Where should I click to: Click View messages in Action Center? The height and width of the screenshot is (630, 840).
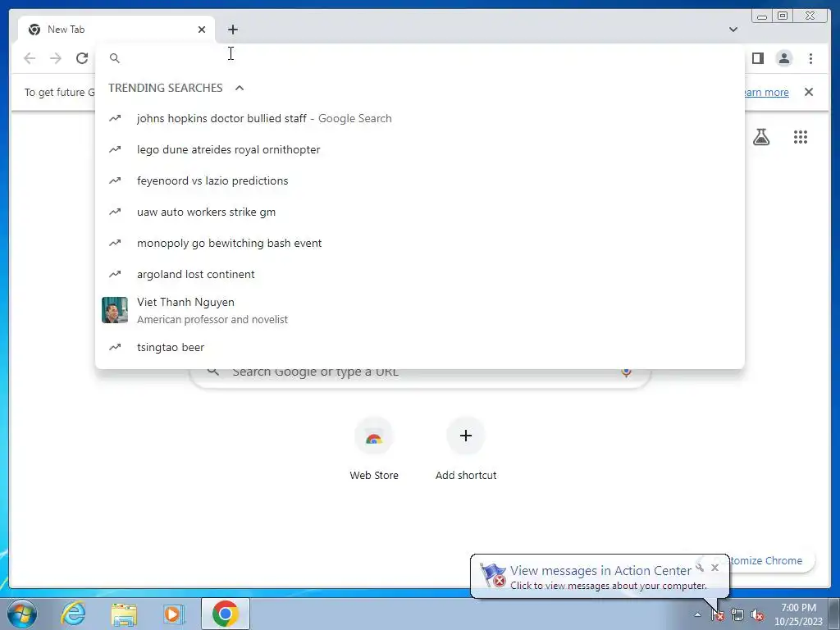[x=600, y=571]
